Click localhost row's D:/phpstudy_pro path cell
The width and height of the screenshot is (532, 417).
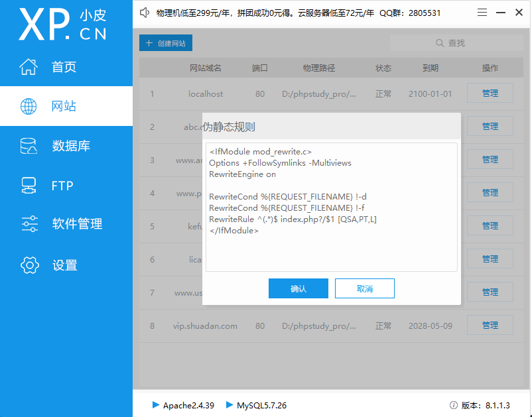coord(319,94)
